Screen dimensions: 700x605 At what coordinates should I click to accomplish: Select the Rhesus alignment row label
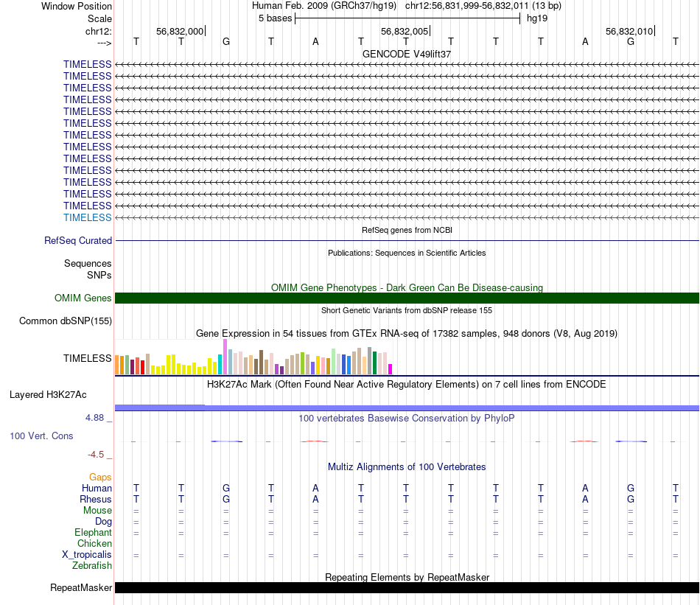(x=96, y=499)
